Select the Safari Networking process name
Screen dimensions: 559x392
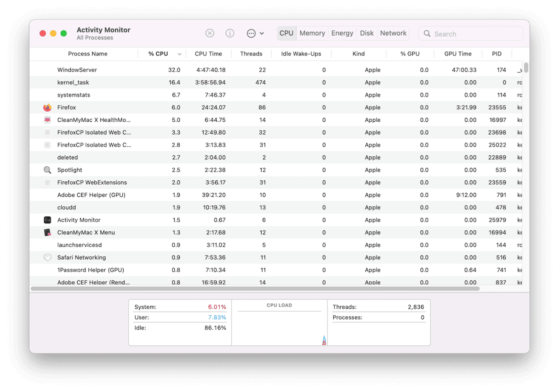81,257
